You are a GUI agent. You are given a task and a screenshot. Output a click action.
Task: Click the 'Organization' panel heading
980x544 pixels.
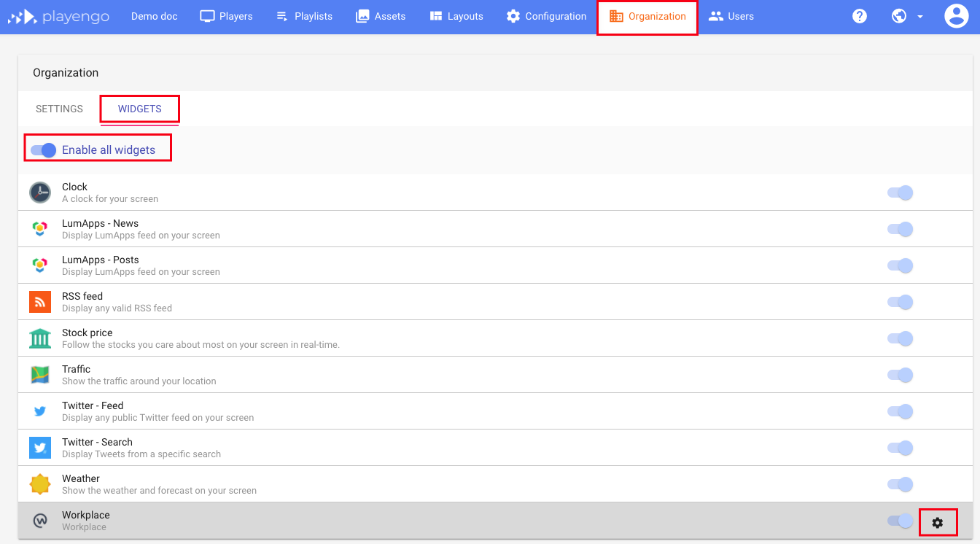[66, 73]
